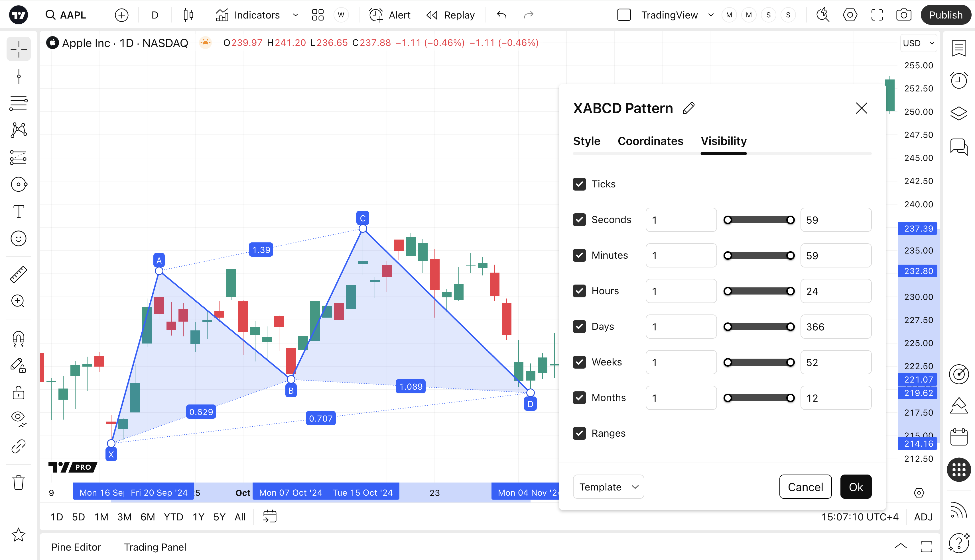
Task: Click the Hours maximum value field
Action: [836, 291]
